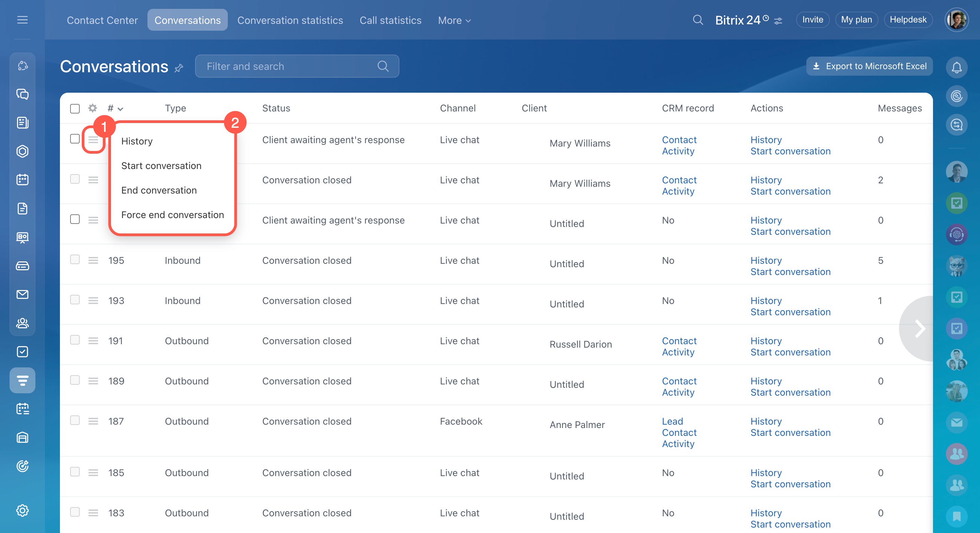The height and width of the screenshot is (533, 980).
Task: Check the box for conversation 191
Action: [x=75, y=340]
